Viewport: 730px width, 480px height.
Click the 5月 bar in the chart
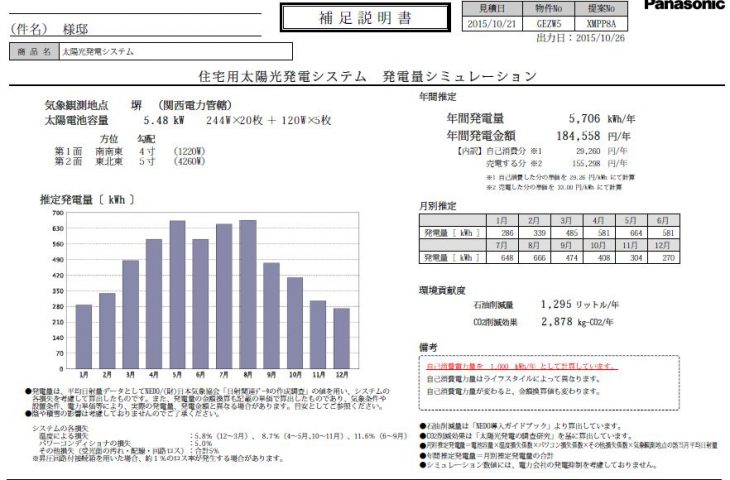pyautogui.click(x=177, y=295)
